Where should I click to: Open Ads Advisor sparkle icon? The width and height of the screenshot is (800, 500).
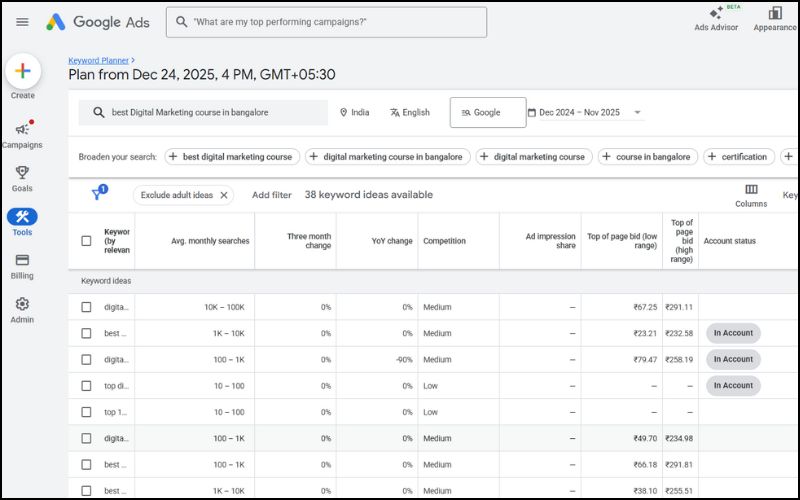[716, 12]
